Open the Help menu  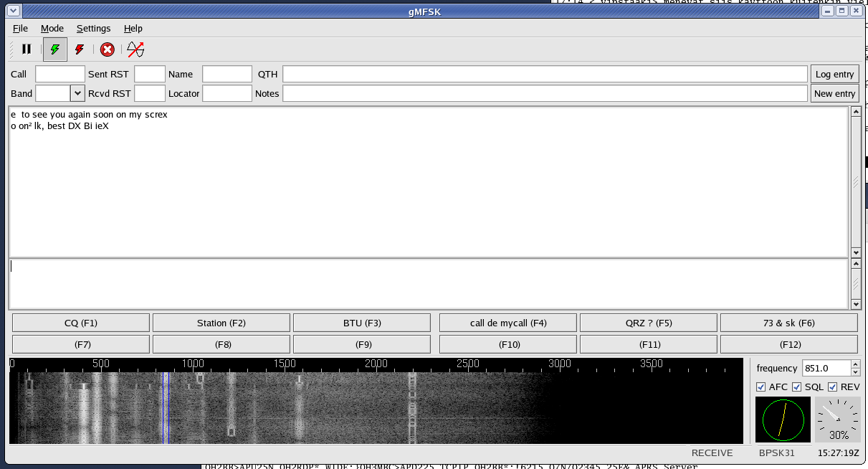(133, 29)
